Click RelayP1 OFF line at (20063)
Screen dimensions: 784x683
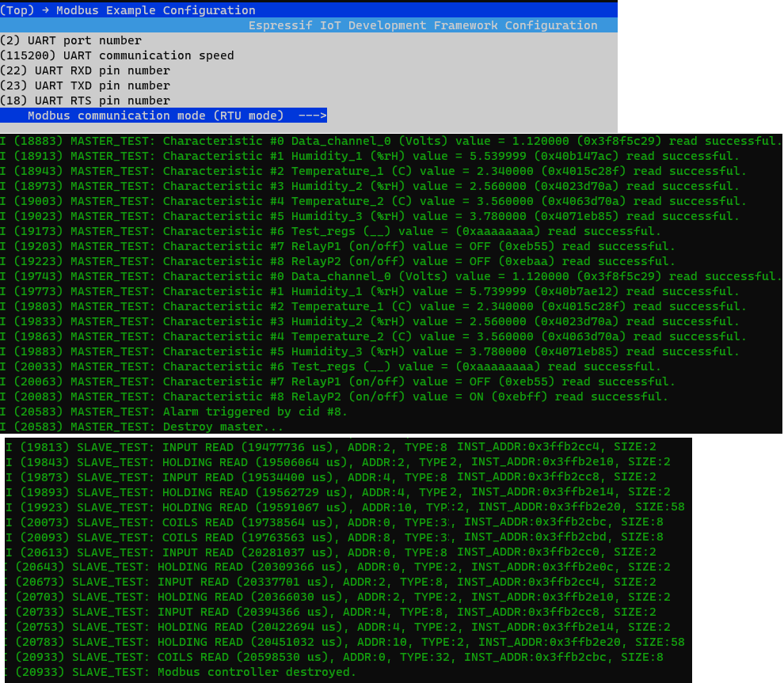[x=337, y=381]
